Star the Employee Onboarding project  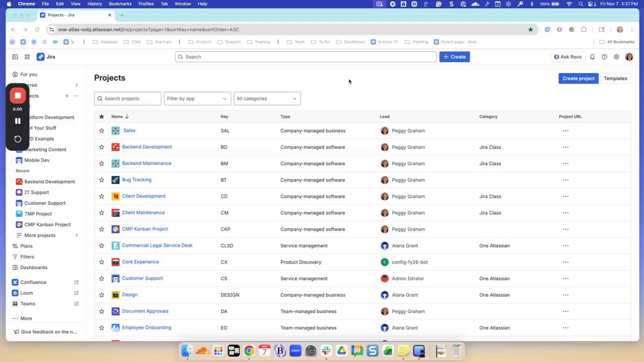[102, 328]
